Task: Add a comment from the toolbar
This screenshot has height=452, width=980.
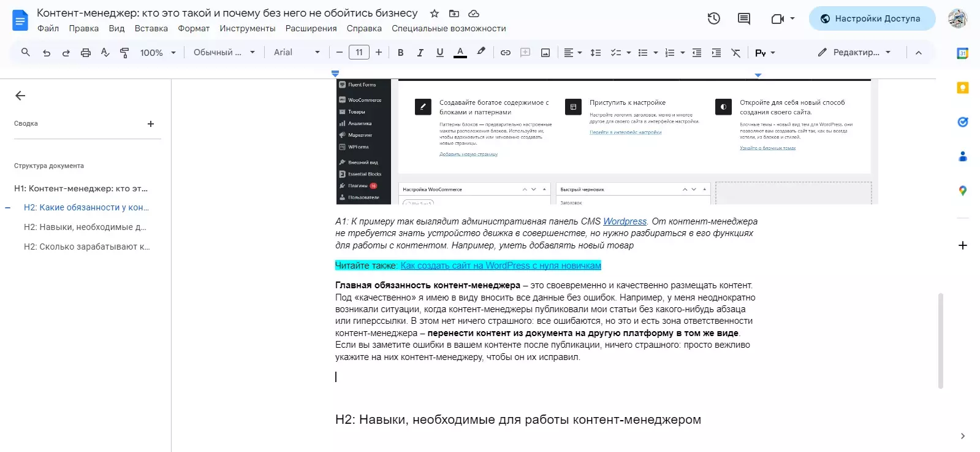Action: [x=525, y=53]
